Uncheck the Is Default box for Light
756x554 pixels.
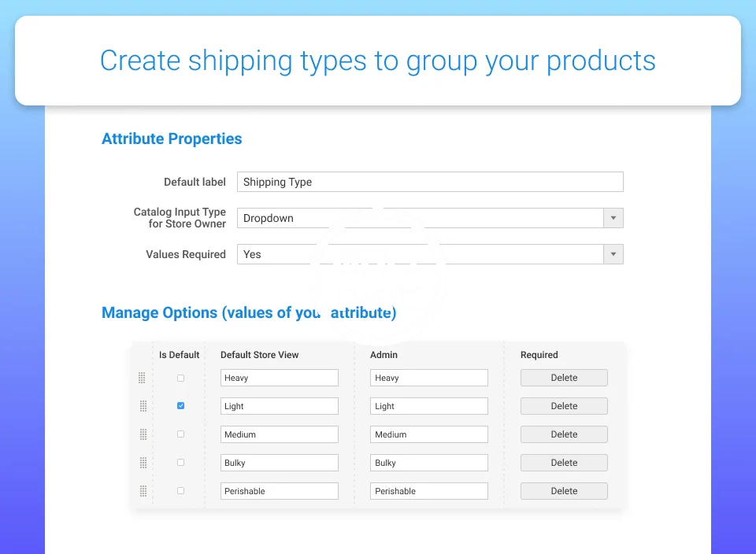point(180,406)
